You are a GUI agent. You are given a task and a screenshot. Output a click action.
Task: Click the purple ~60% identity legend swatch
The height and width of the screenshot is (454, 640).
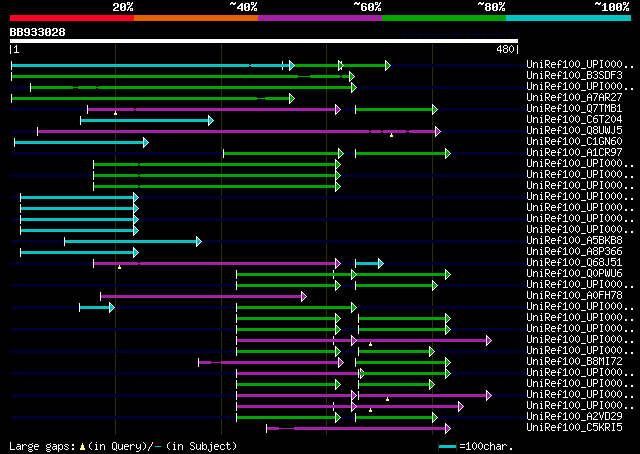pyautogui.click(x=320, y=18)
